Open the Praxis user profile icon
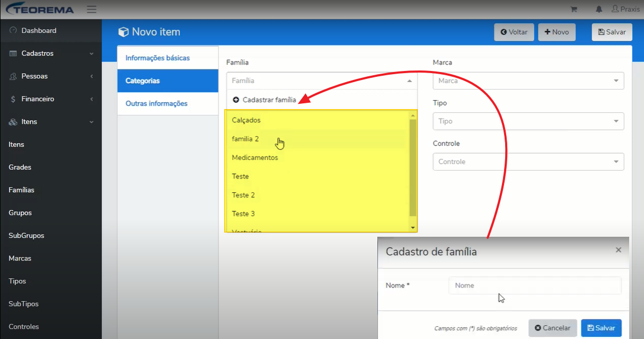This screenshot has height=339, width=644. (x=615, y=9)
